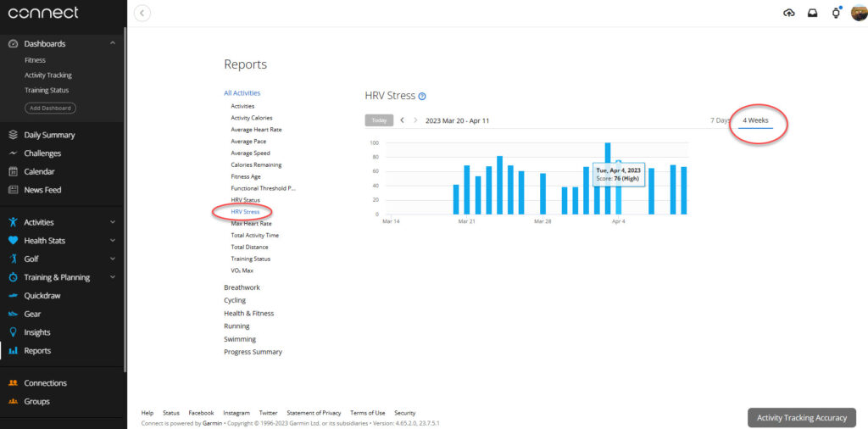
Task: Select the VO₂ Max report
Action: point(242,270)
